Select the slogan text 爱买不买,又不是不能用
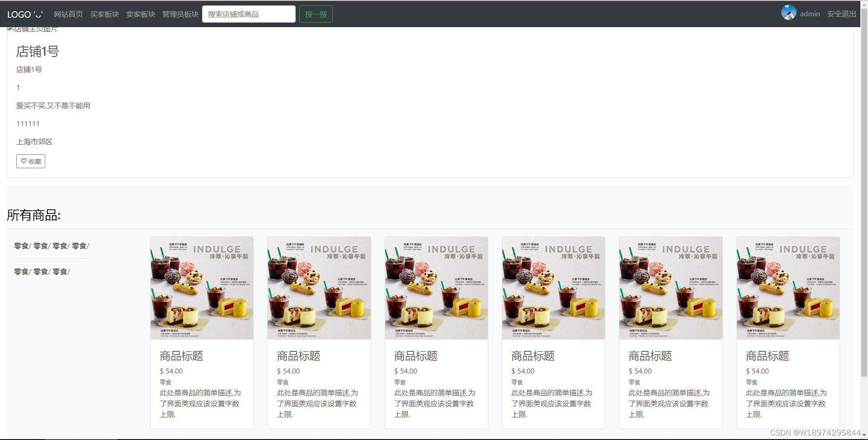This screenshot has width=868, height=440. click(x=53, y=106)
